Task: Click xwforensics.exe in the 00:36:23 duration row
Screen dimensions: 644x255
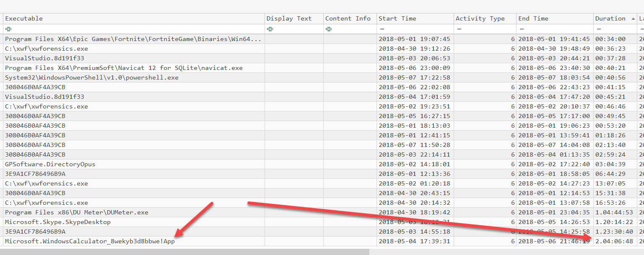Action: click(46, 49)
